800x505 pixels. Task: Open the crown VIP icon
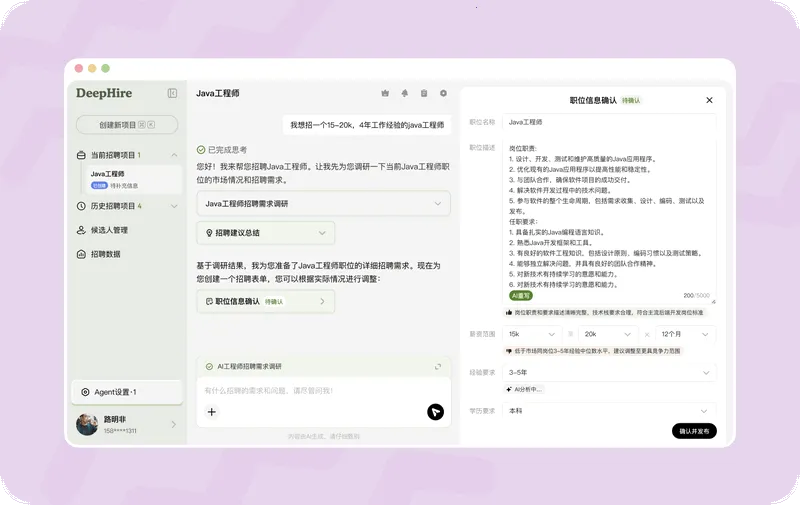coord(385,93)
